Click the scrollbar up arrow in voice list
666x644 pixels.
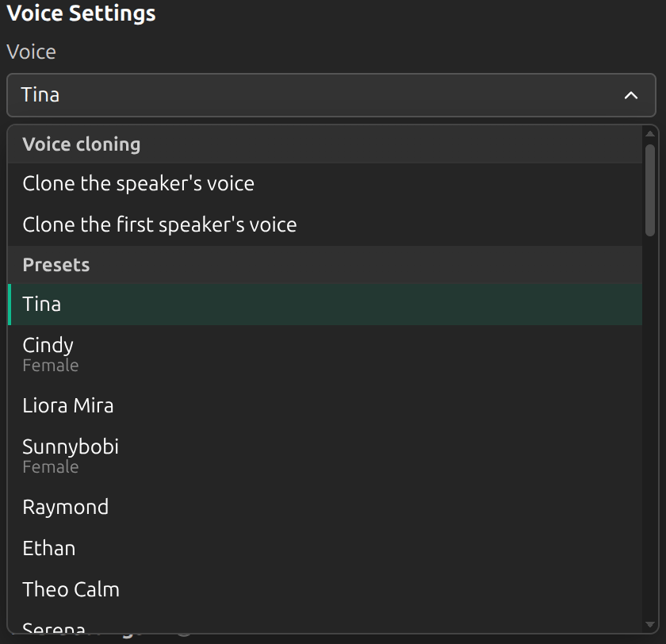(x=649, y=134)
